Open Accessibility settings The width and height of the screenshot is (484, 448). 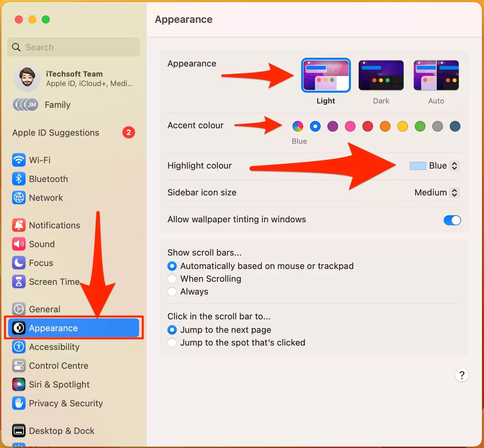pos(53,347)
